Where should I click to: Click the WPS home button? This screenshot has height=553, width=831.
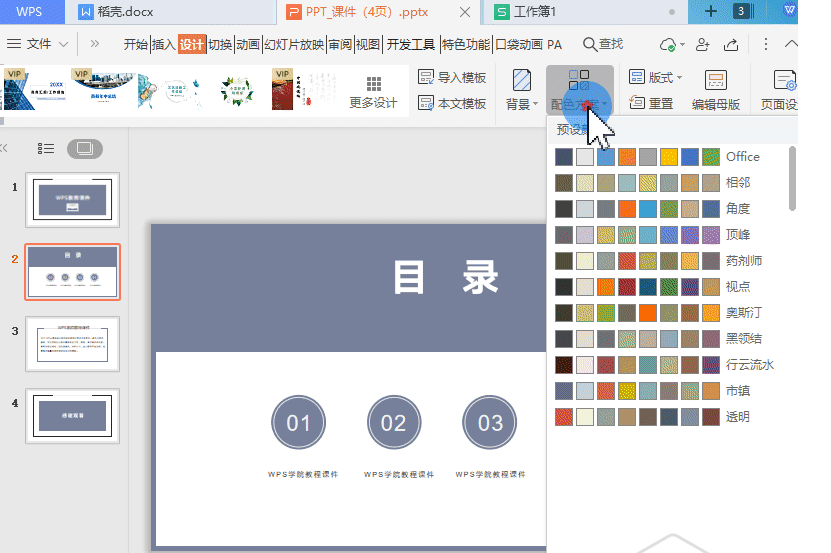tap(30, 11)
